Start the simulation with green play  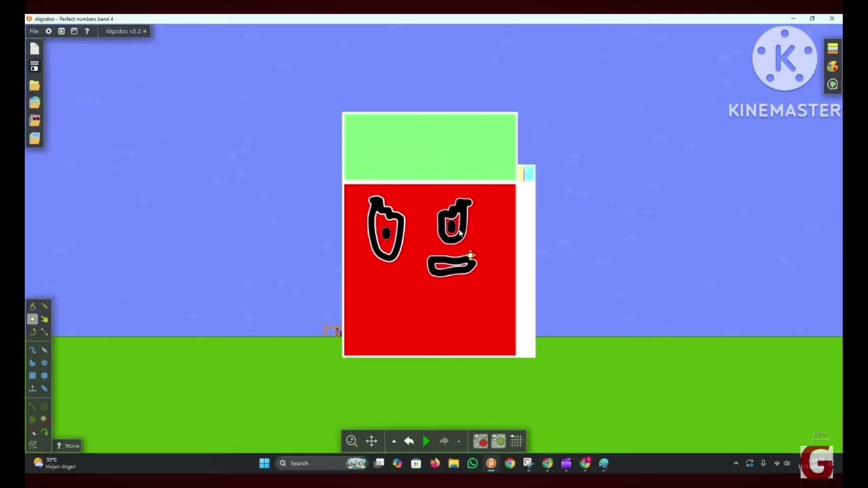click(426, 441)
